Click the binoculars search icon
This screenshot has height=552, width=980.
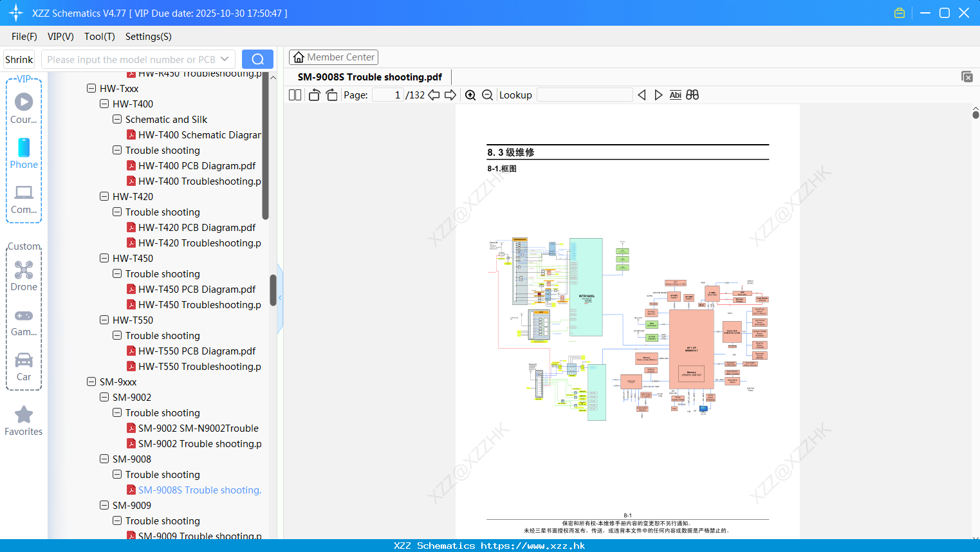pos(692,95)
